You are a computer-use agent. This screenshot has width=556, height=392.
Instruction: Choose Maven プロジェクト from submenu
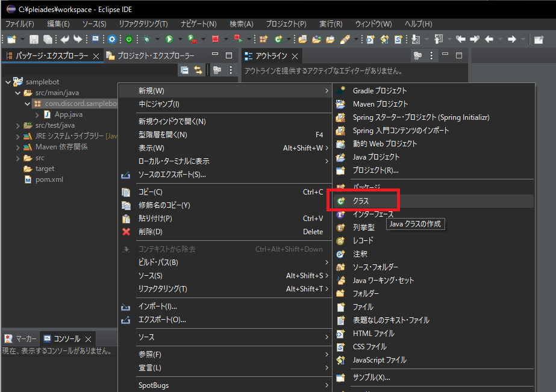coord(433,104)
